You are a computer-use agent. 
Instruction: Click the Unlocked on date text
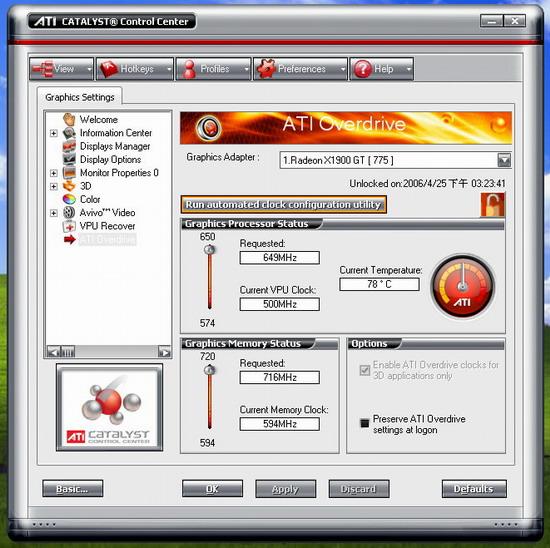click(427, 183)
